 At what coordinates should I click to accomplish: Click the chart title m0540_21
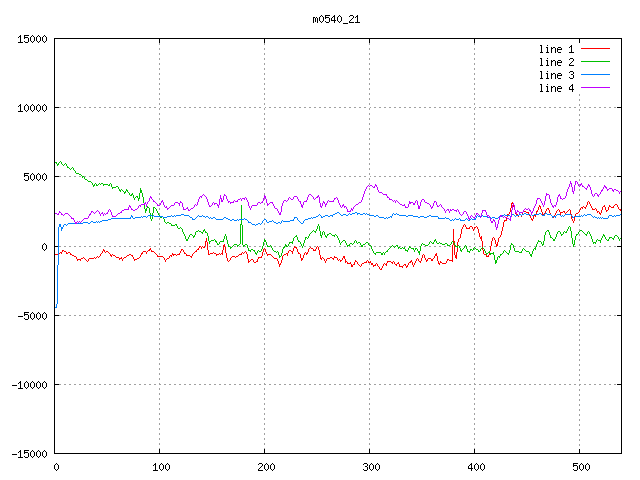point(336,20)
